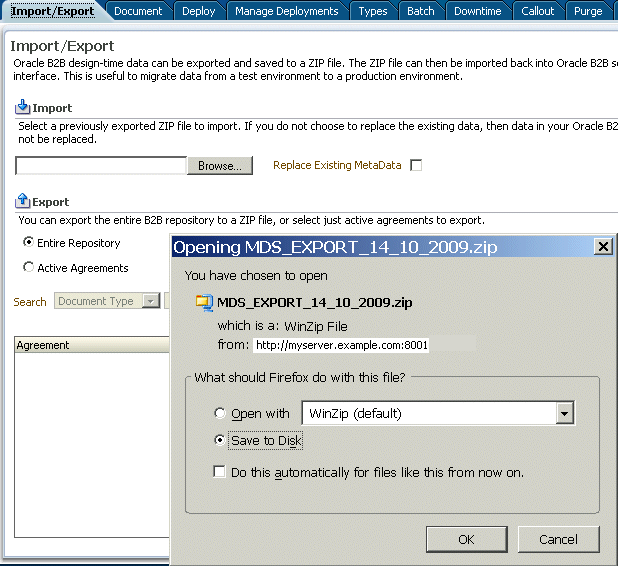
Task: Click the Export section upload icon
Action: (x=23, y=201)
